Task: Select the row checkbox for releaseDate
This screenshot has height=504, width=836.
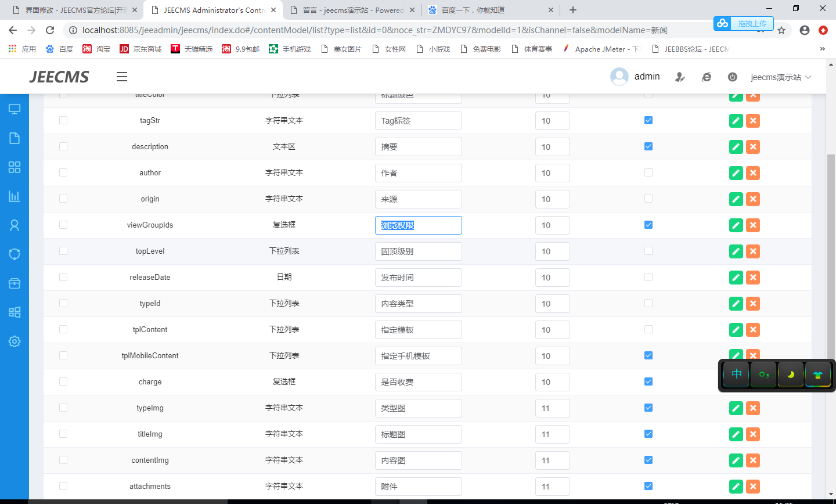Action: [63, 277]
